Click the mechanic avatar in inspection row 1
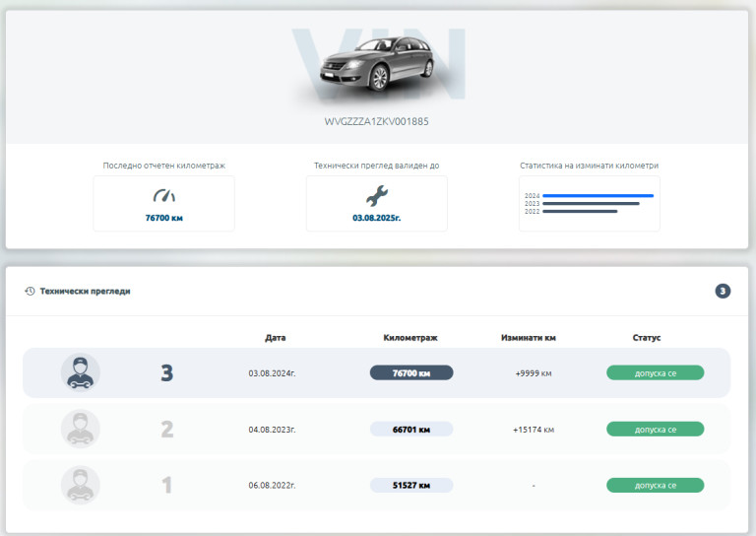This screenshot has width=756, height=536. 80,485
